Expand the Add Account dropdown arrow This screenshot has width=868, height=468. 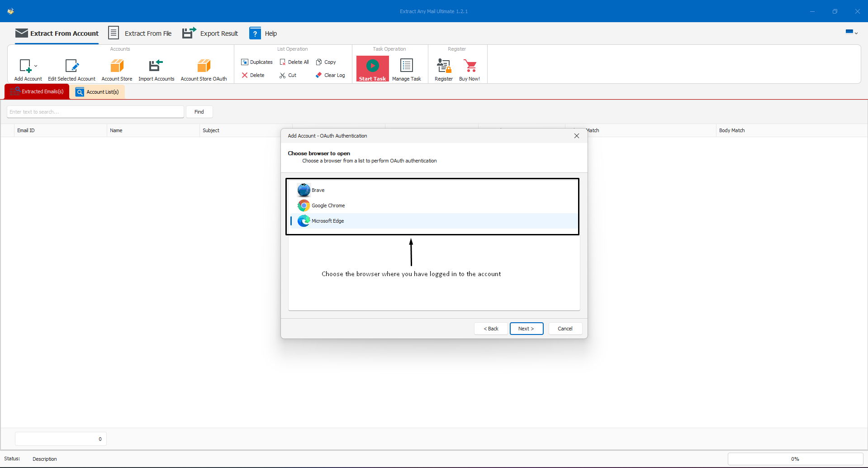coord(36,66)
